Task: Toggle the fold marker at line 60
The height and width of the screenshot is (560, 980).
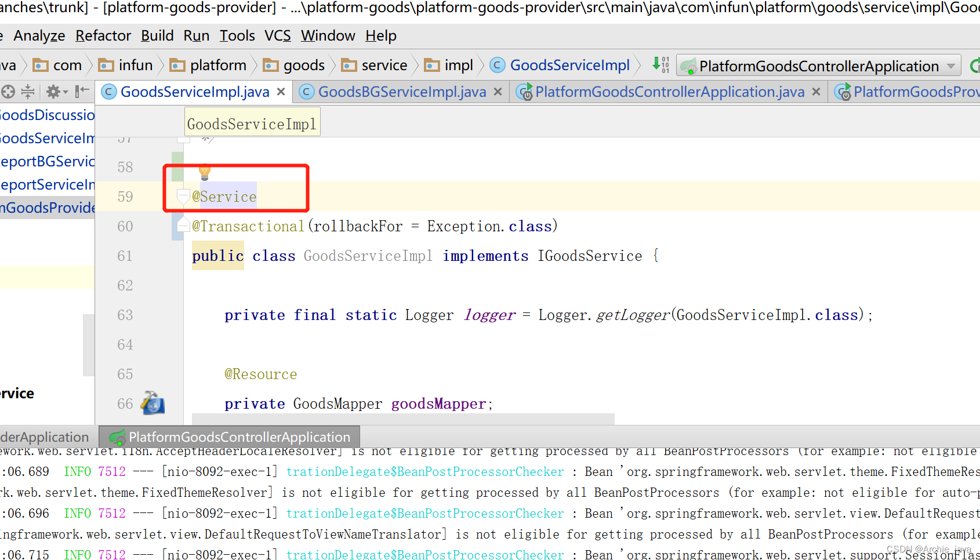Action: [183, 224]
